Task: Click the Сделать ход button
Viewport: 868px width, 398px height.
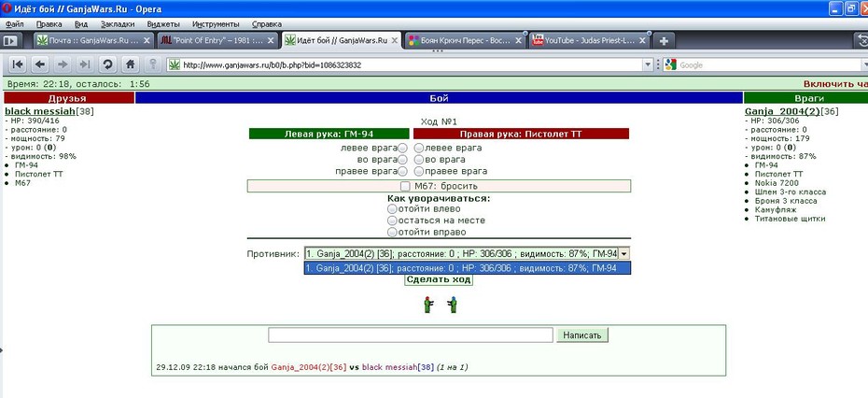Action: [439, 279]
